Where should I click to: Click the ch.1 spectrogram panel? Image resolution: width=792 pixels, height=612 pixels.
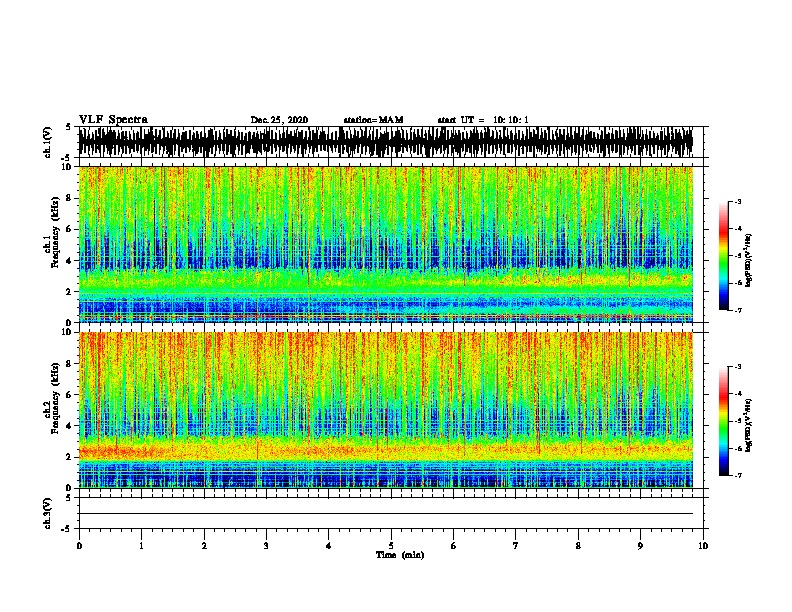coord(386,244)
